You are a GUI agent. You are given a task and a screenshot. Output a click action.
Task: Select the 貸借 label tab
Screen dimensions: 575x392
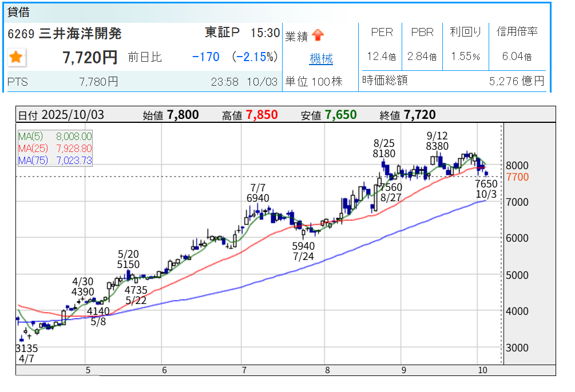click(19, 12)
